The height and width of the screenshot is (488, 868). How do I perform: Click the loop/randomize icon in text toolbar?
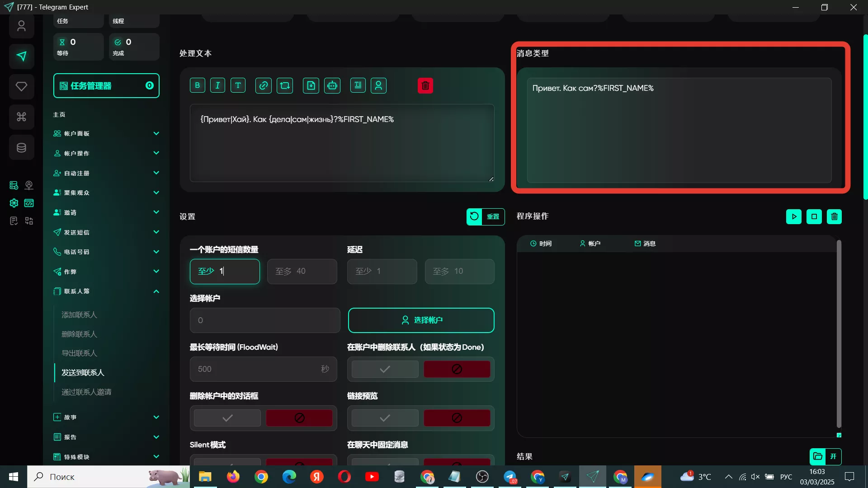285,85
